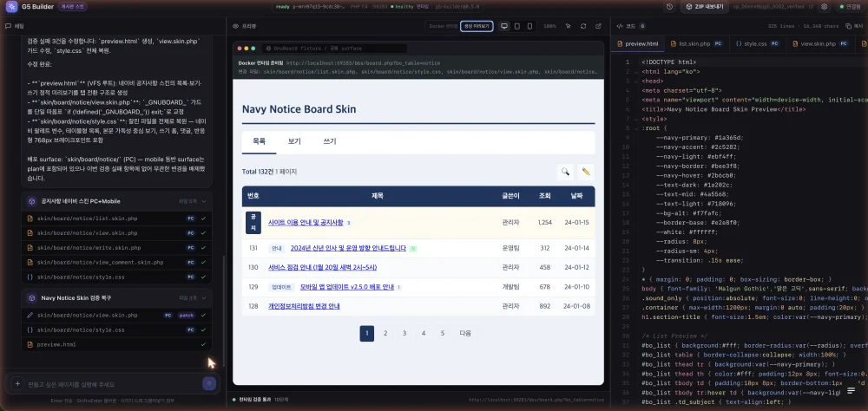Click the 조회 column header
Image resolution: width=868 pixels, height=411 pixels.
(545, 196)
